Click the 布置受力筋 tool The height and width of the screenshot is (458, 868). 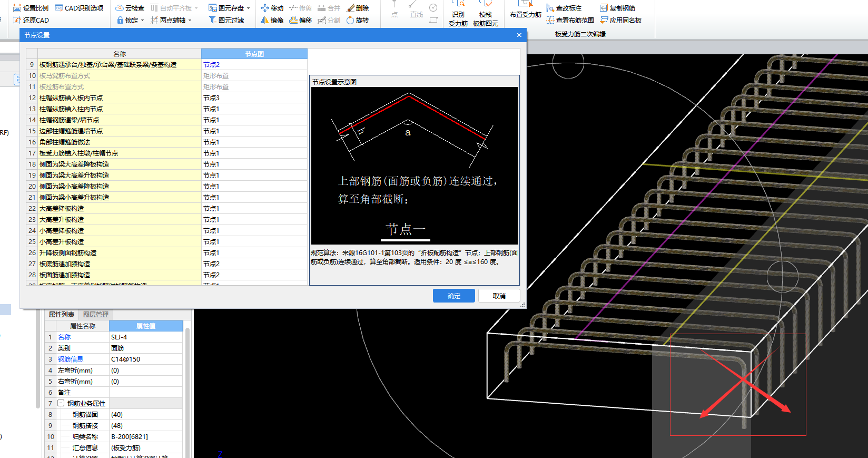click(525, 11)
